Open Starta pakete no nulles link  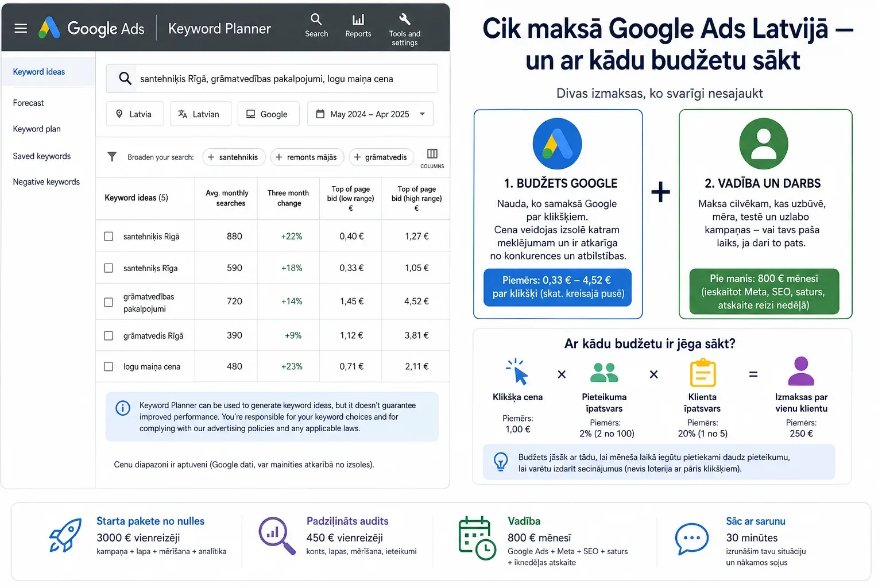pyautogui.click(x=150, y=521)
